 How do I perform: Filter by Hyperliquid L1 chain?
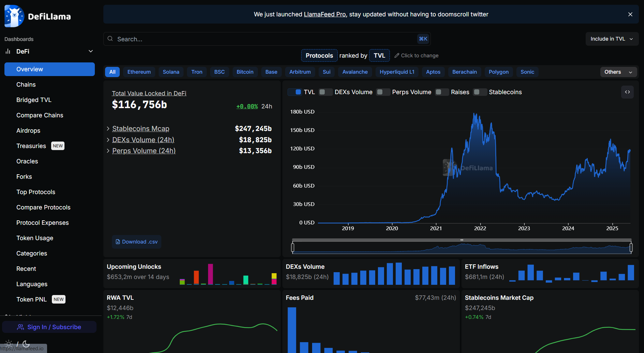point(397,72)
